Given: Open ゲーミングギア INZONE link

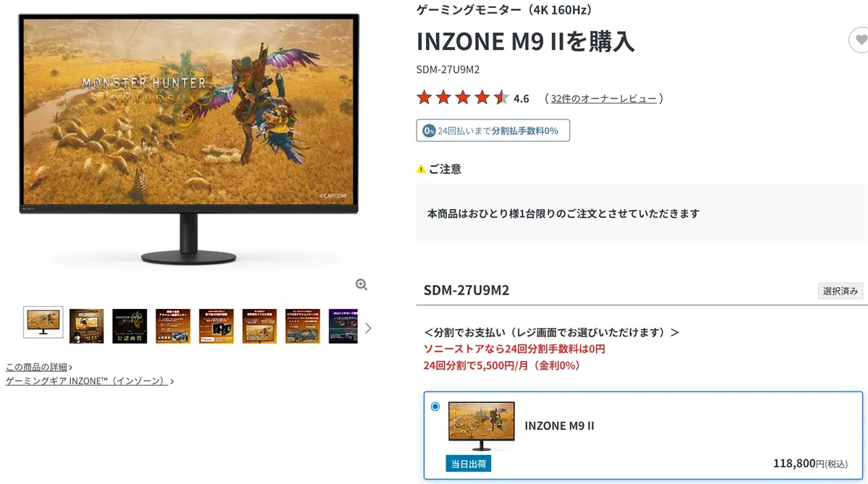Looking at the screenshot, I should tap(90, 381).
